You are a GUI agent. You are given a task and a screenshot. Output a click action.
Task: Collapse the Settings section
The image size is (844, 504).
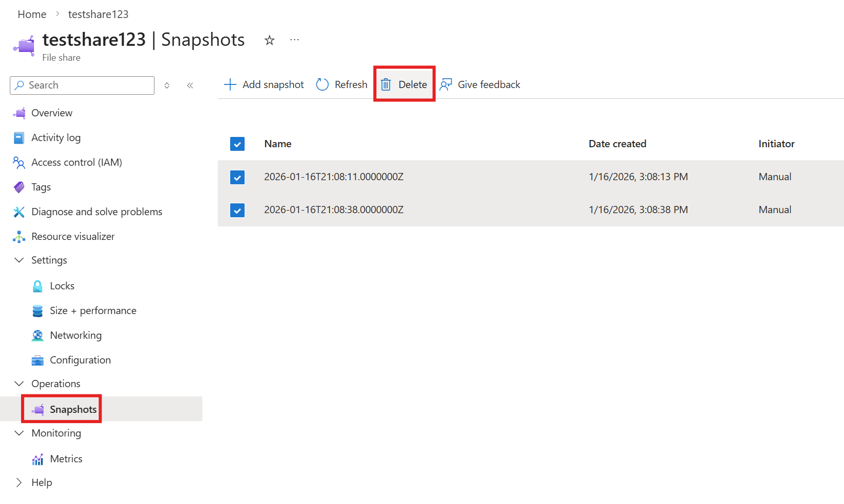(19, 260)
